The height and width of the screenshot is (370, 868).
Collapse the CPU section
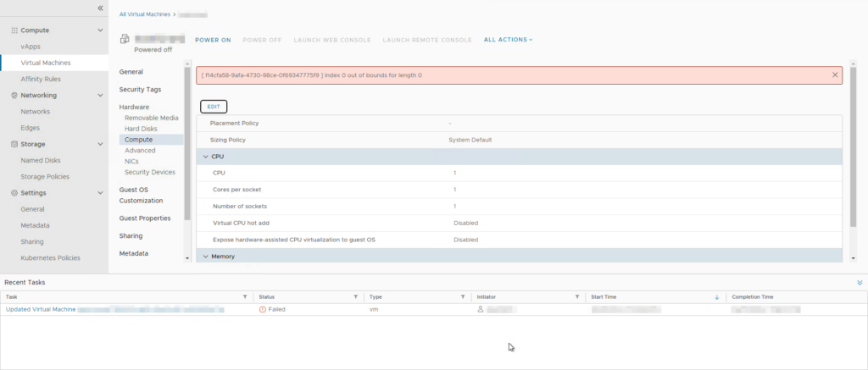point(205,157)
